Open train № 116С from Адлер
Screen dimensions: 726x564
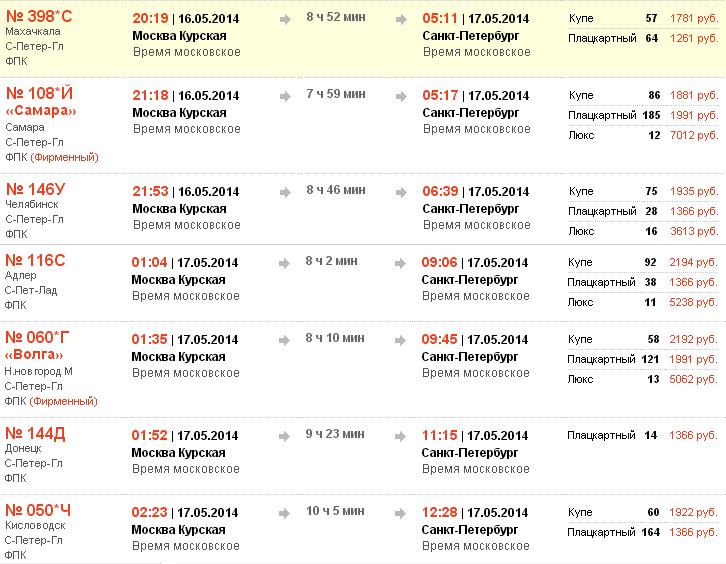(x=35, y=261)
